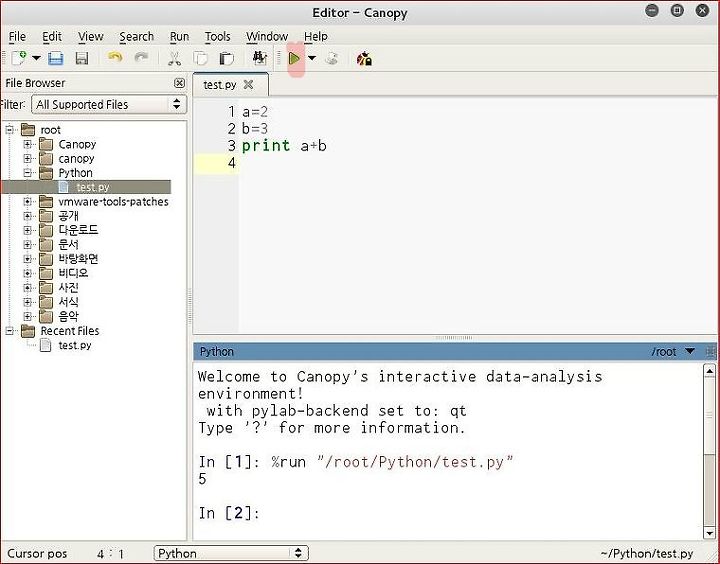Viewport: 720px width, 564px height.
Task: Select the root folder row
Action: click(x=50, y=130)
